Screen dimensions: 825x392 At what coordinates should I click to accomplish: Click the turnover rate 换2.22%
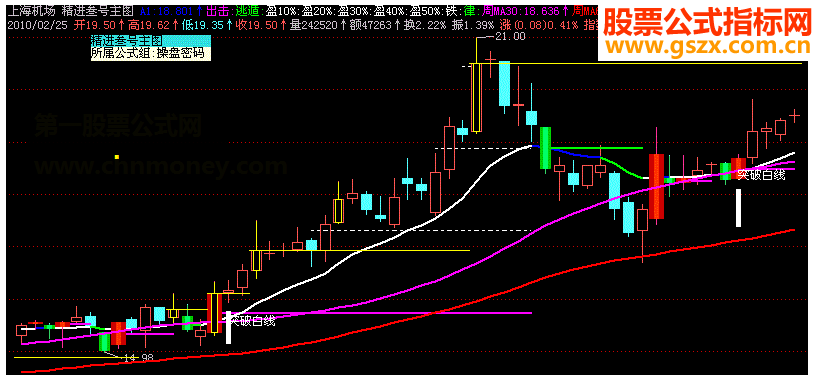point(425,25)
